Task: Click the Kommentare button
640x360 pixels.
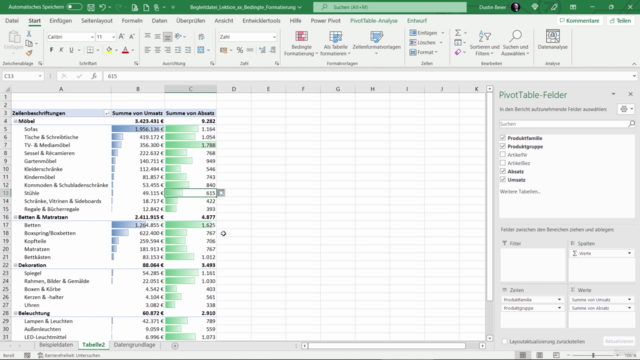Action: (x=580, y=20)
